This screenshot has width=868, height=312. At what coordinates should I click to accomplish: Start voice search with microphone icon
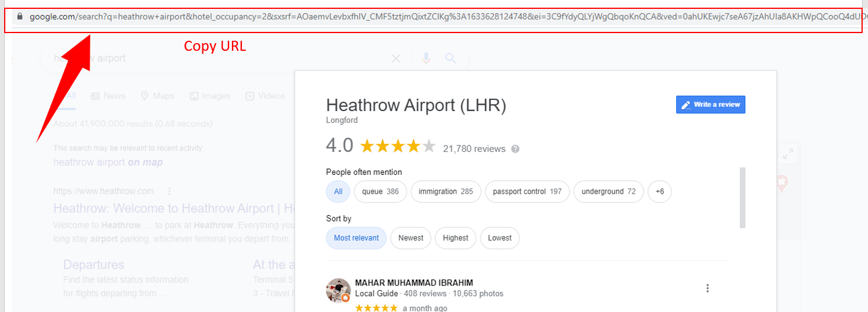click(x=426, y=58)
